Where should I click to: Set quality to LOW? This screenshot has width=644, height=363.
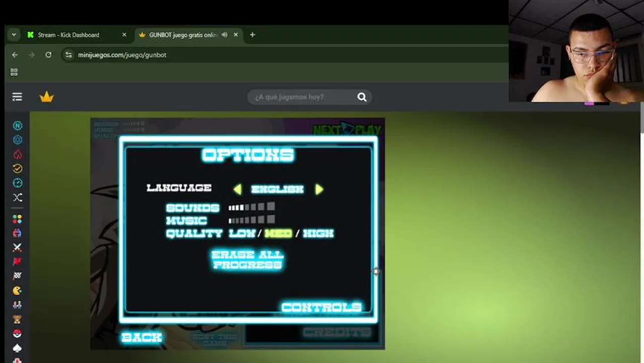point(242,233)
